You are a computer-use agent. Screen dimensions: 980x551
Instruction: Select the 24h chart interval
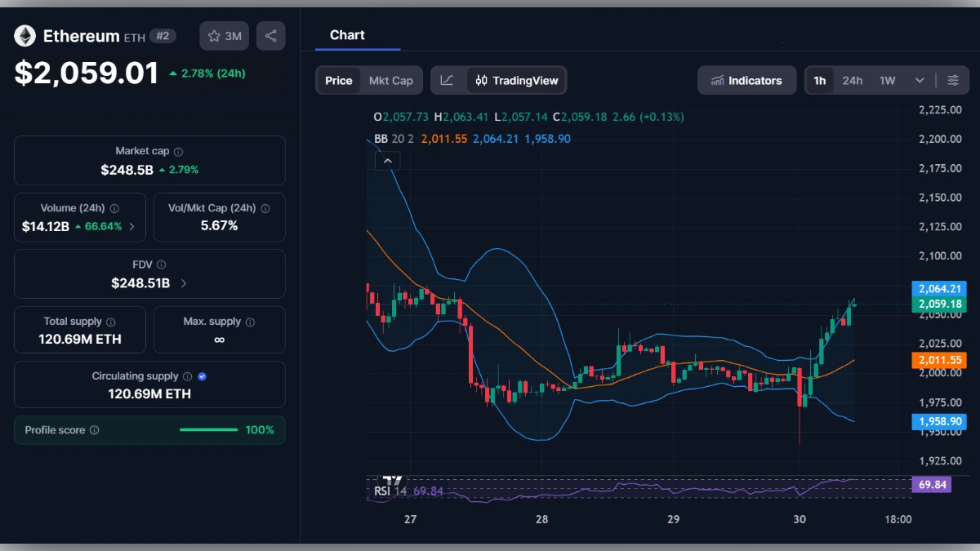(853, 80)
